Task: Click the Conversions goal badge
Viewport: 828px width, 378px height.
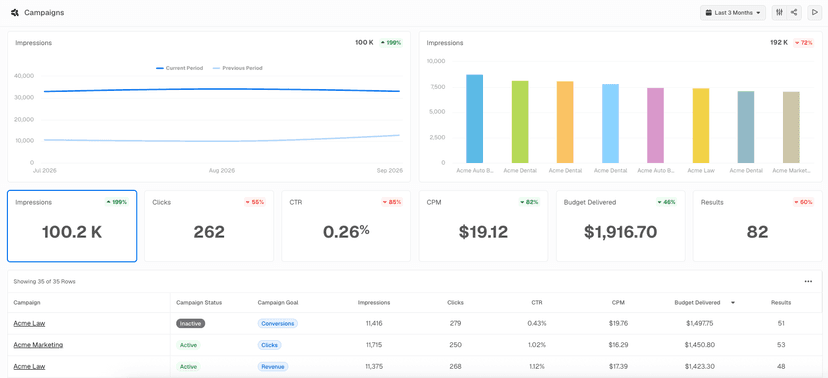Action: pos(278,323)
